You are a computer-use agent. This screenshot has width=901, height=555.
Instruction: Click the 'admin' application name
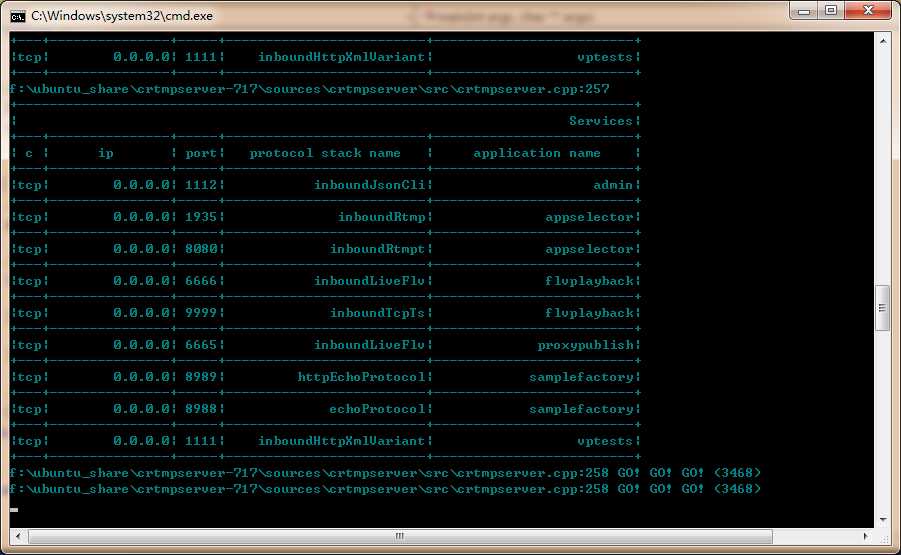tap(613, 185)
